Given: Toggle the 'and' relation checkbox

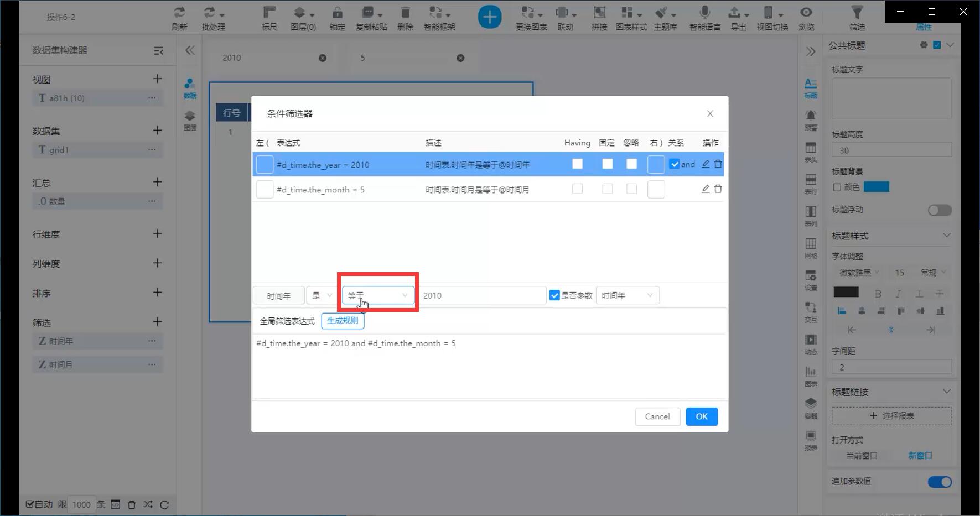Looking at the screenshot, I should coord(675,164).
